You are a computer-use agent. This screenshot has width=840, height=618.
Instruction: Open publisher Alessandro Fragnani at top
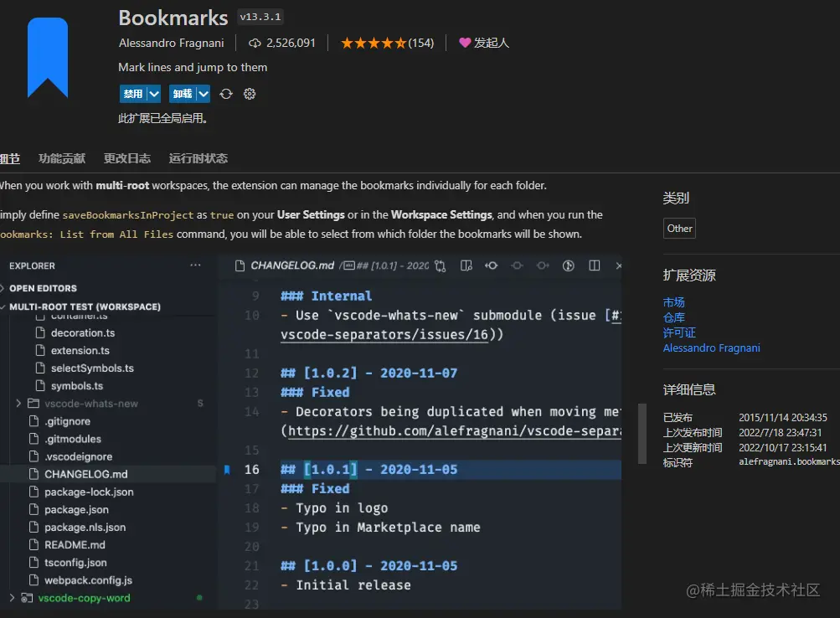pos(172,43)
